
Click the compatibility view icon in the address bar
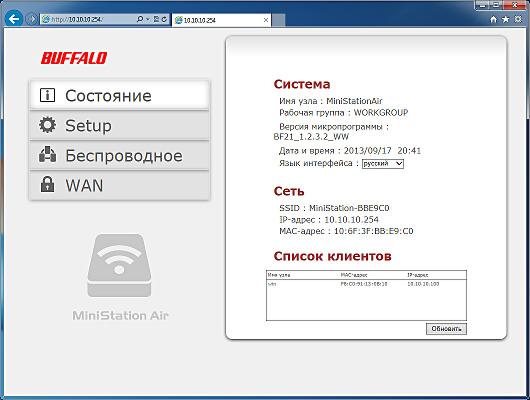click(x=156, y=19)
